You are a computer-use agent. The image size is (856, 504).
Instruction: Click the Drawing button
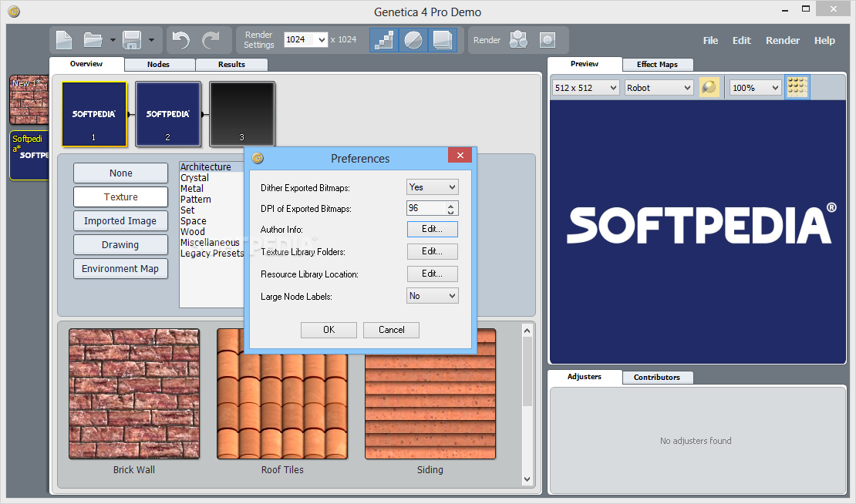point(120,245)
